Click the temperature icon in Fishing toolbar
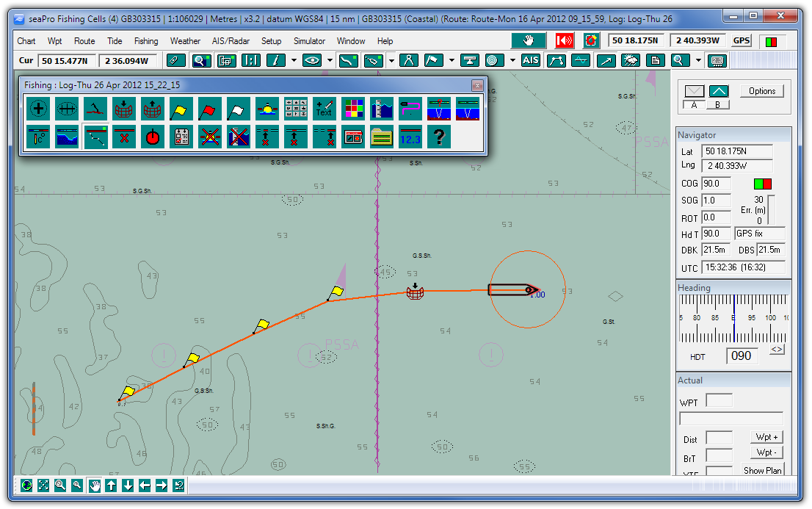The image size is (812, 509). click(x=38, y=137)
